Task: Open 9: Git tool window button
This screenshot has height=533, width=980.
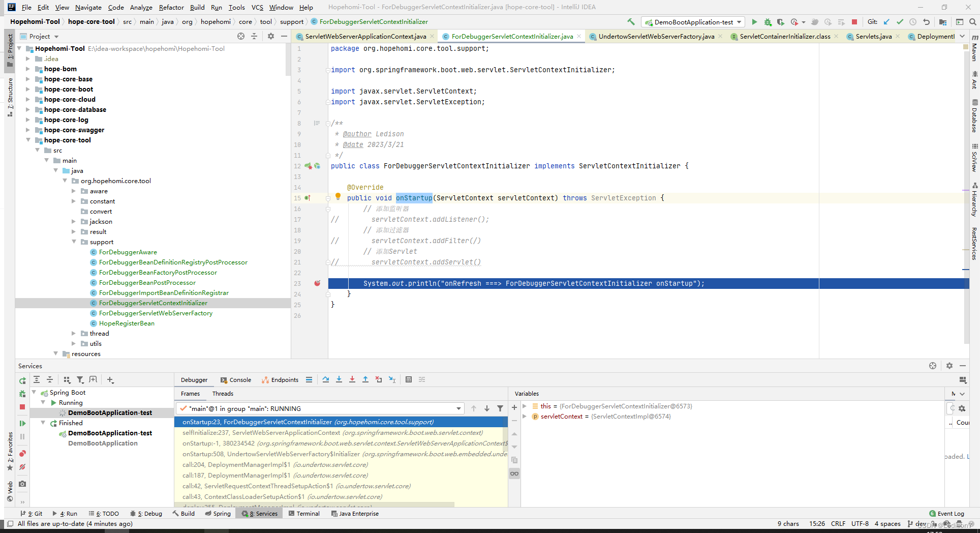Action: coord(31,514)
